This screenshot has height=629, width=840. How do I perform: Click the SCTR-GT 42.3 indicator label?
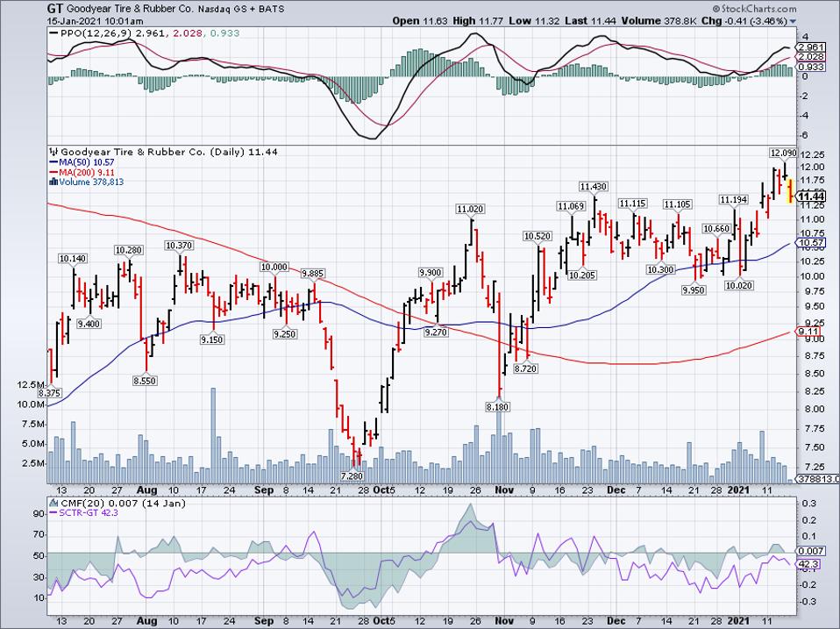pyautogui.click(x=89, y=512)
